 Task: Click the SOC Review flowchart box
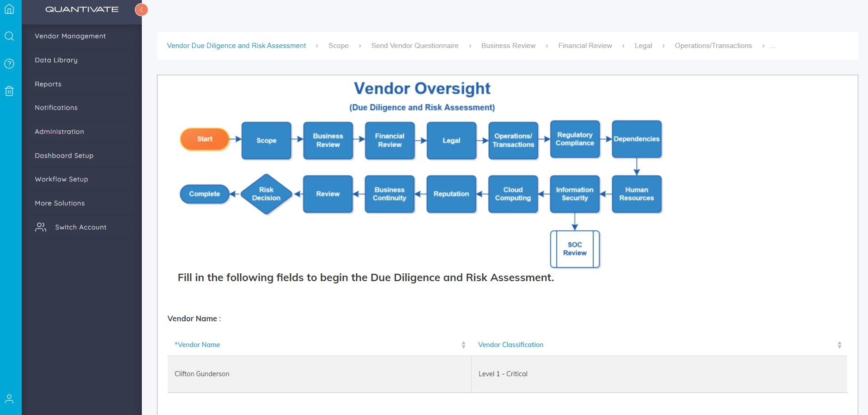(x=575, y=249)
